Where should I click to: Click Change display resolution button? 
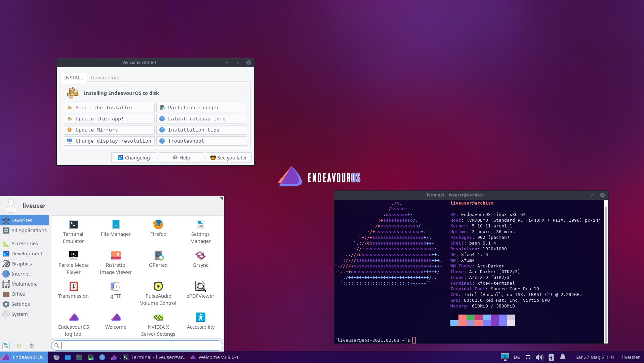[109, 141]
